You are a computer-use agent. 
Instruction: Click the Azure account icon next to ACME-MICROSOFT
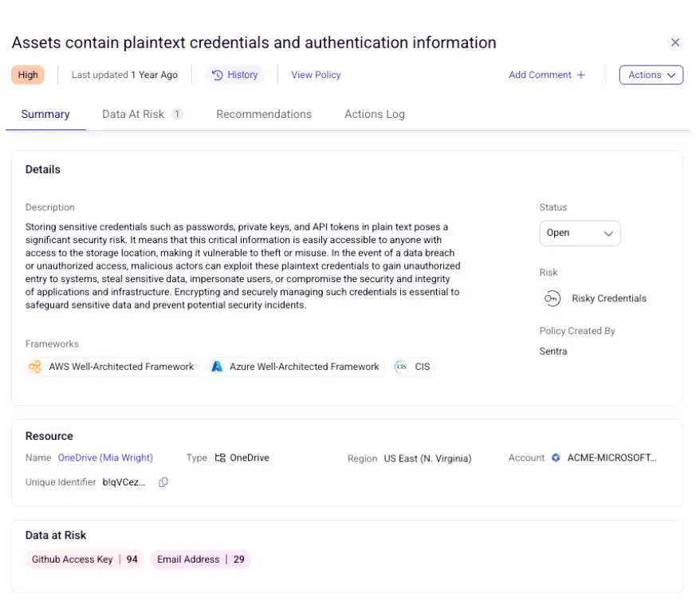click(x=555, y=458)
